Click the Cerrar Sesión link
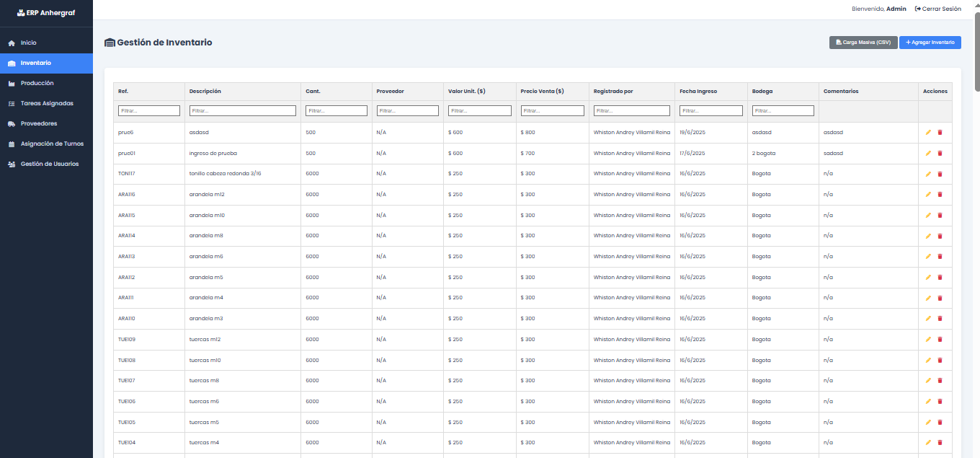The image size is (980, 458). (x=937, y=9)
